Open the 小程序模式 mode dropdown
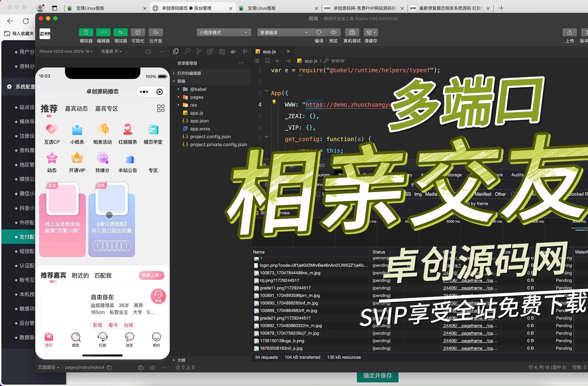 click(x=224, y=32)
